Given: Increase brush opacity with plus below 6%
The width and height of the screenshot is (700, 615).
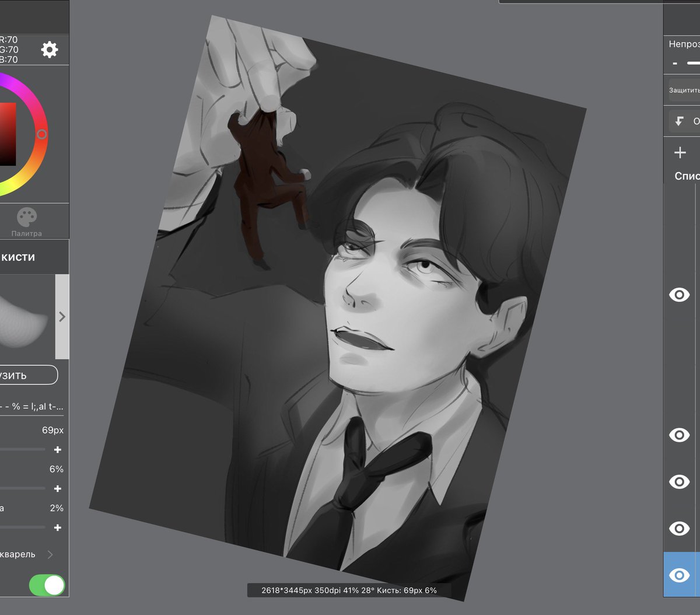Looking at the screenshot, I should [58, 489].
